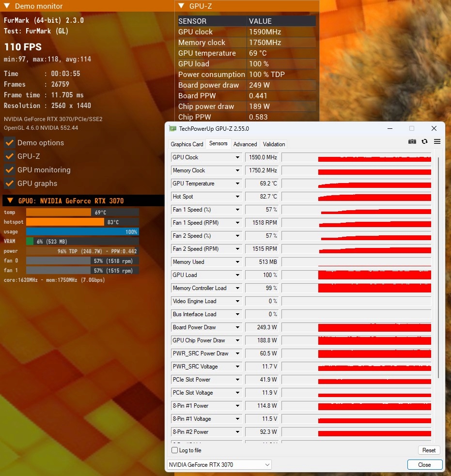Click the GPU-Z sensors vertical scrollbar
This screenshot has height=476, width=451.
tap(438, 267)
